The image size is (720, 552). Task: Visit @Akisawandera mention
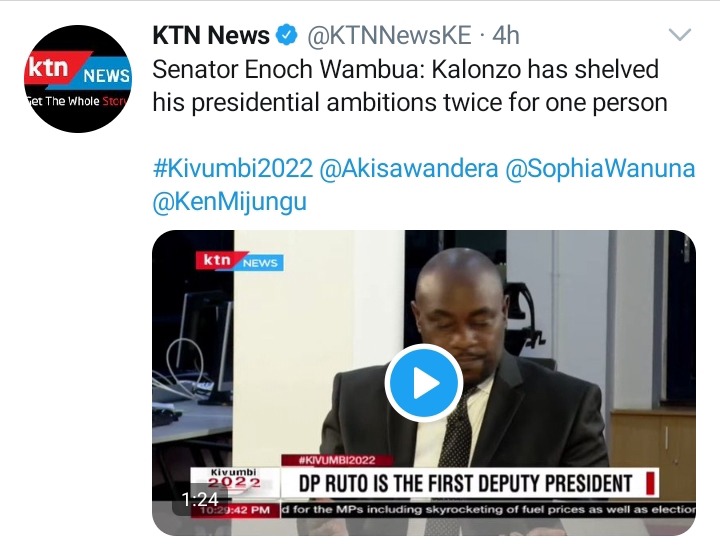point(409,168)
